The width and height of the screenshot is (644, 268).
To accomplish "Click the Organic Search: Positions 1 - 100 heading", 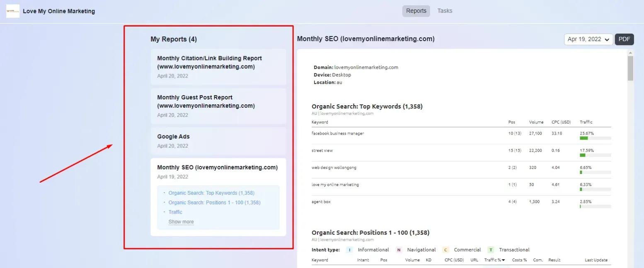I will (x=370, y=233).
